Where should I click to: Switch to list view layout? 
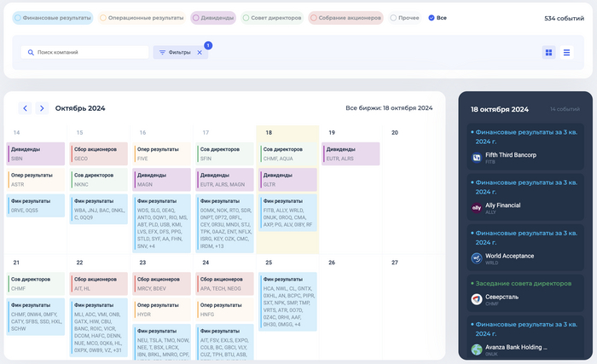point(567,53)
